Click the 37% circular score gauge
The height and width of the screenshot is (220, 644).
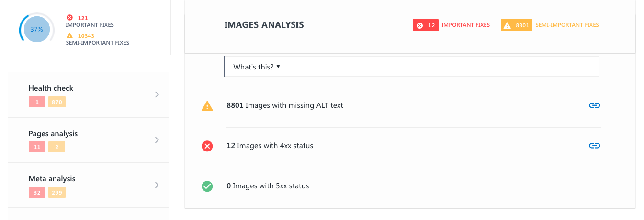[x=37, y=29]
